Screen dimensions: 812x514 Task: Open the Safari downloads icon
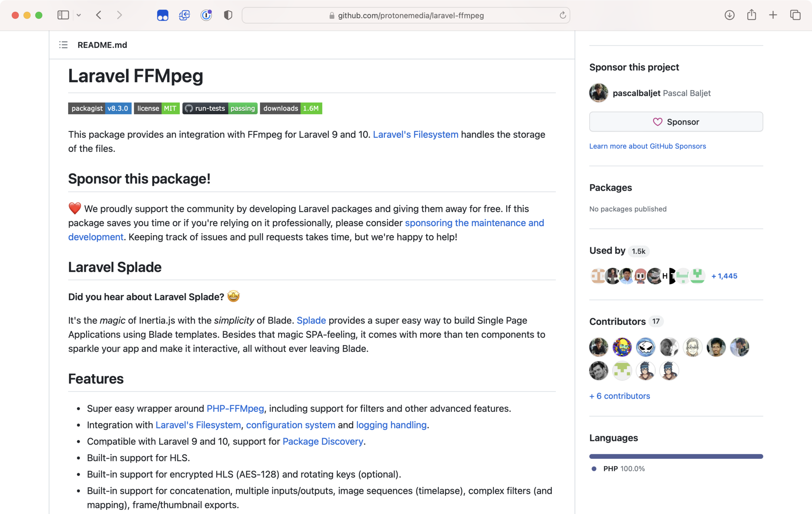coord(729,15)
